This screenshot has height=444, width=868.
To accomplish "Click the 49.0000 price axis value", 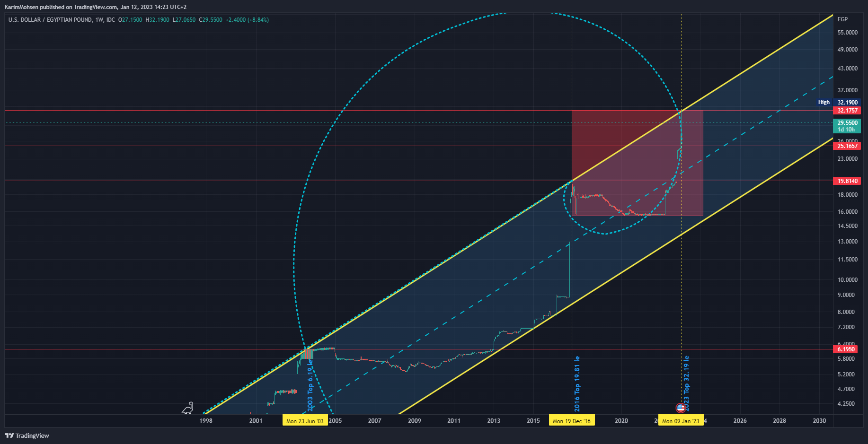I will click(848, 50).
